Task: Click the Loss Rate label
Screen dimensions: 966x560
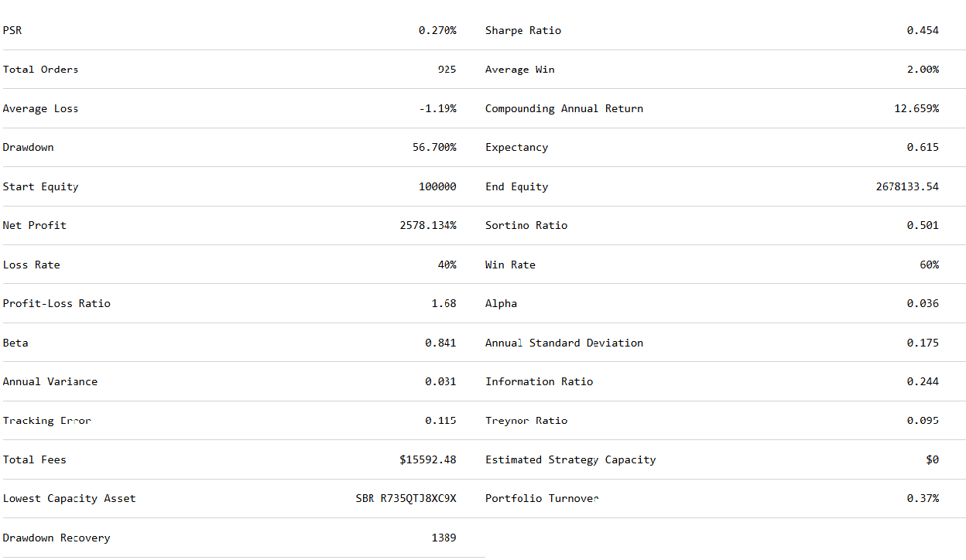Action: 31,265
